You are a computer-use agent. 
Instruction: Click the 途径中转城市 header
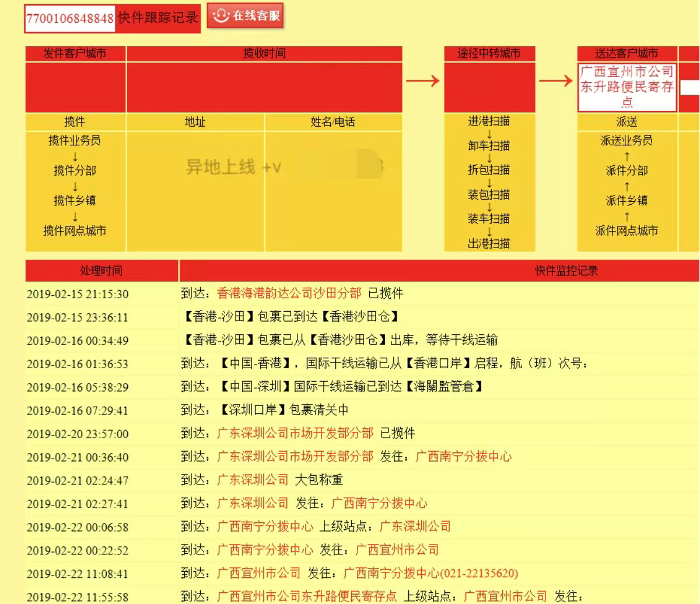(x=489, y=54)
